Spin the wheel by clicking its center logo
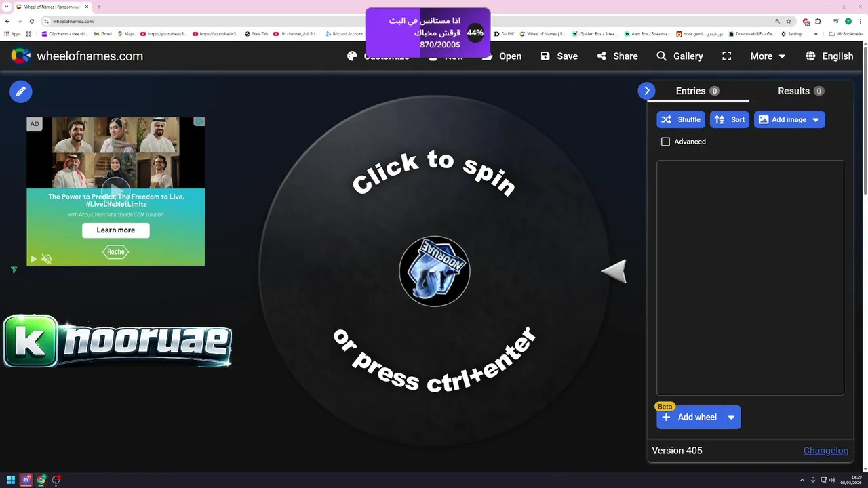 [x=435, y=271]
